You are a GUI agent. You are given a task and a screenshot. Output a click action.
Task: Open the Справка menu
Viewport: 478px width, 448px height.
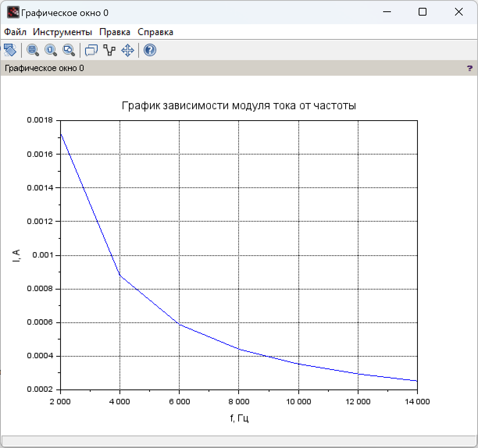click(x=155, y=32)
